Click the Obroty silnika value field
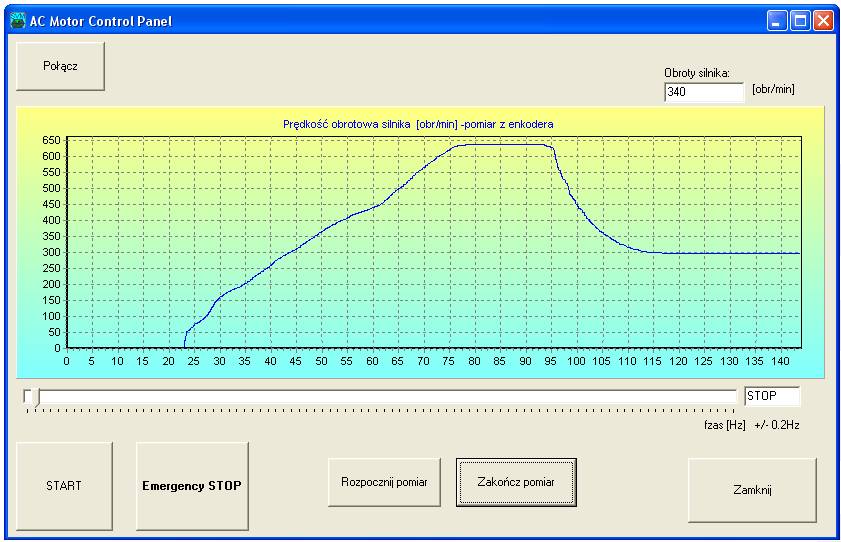 pos(704,92)
